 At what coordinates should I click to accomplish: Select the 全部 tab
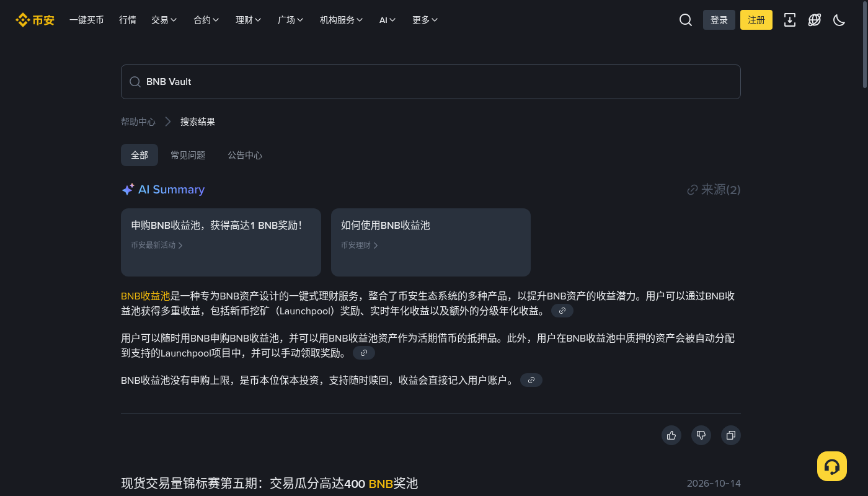pyautogui.click(x=139, y=155)
